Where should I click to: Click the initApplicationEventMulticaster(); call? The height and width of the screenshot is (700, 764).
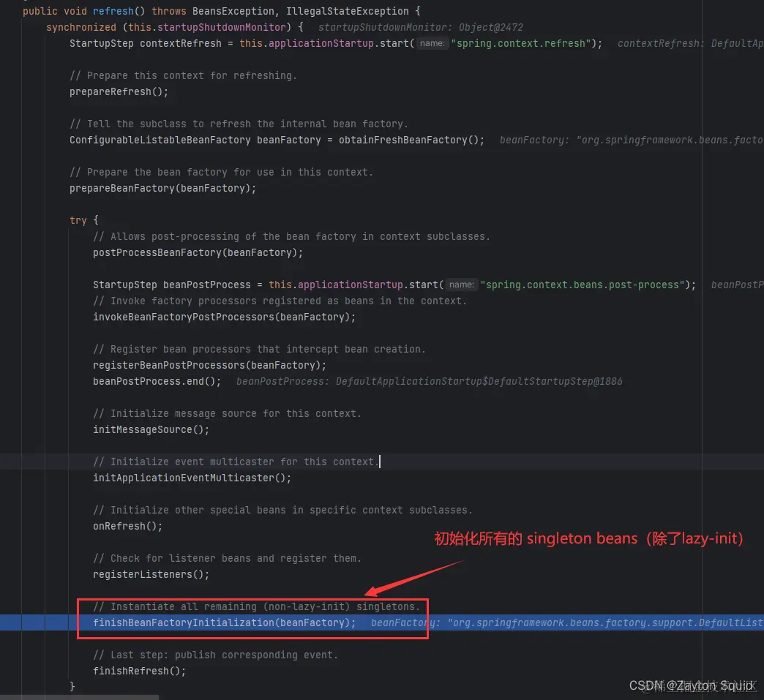click(192, 478)
